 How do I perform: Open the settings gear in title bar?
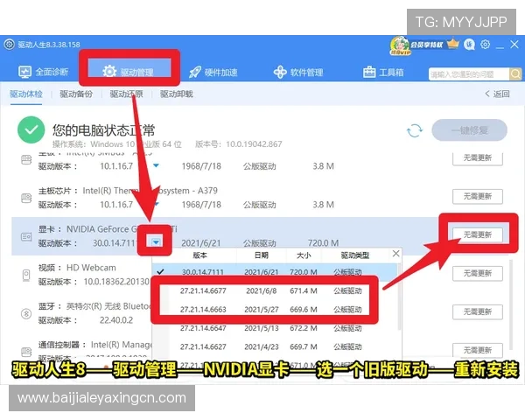[x=485, y=45]
